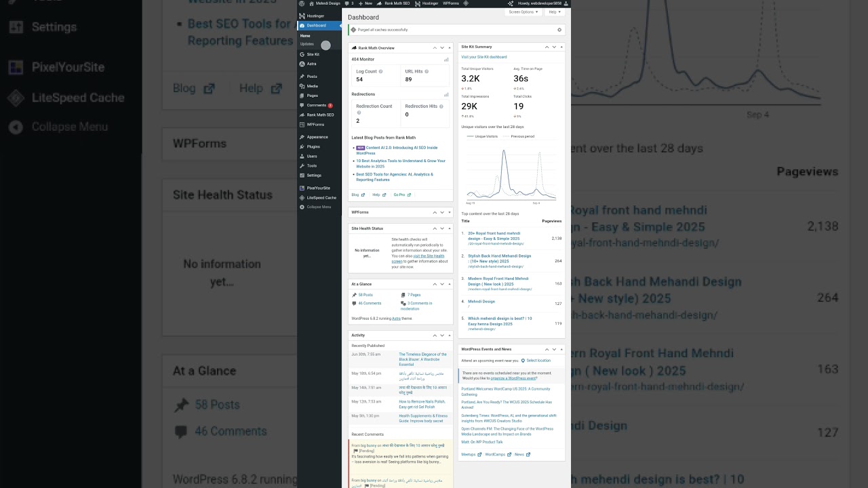The width and height of the screenshot is (868, 488).
Task: Click help icon next to Log Count
Action: (x=380, y=71)
